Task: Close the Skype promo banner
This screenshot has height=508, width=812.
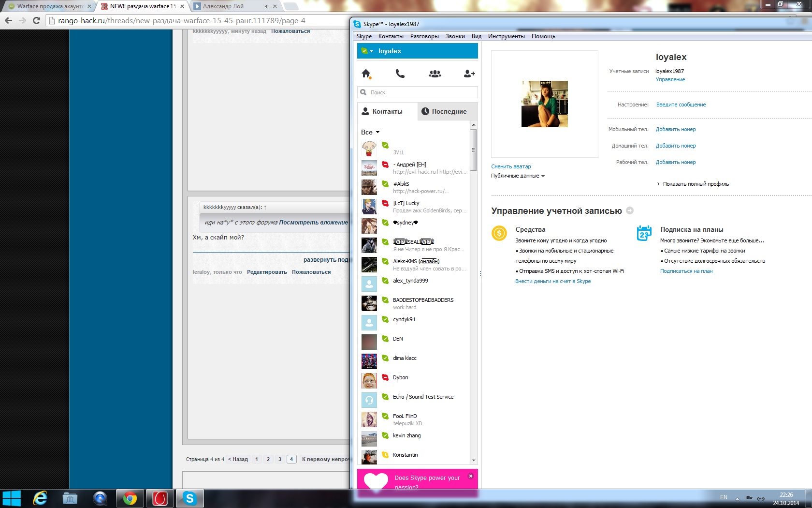Action: (x=471, y=476)
